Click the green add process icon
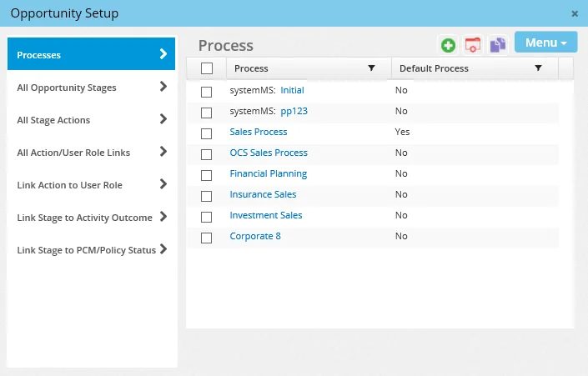Image resolution: width=588 pixels, height=376 pixels. (x=448, y=45)
